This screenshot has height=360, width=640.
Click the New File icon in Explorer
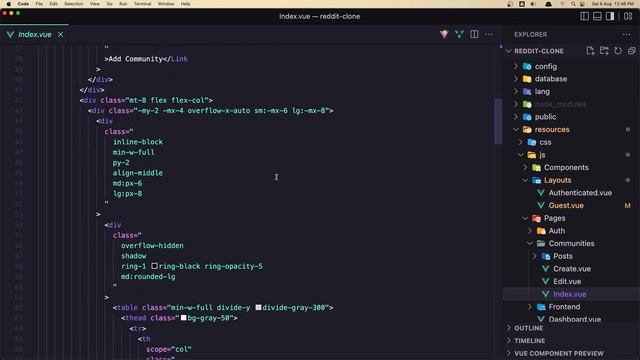(590, 51)
